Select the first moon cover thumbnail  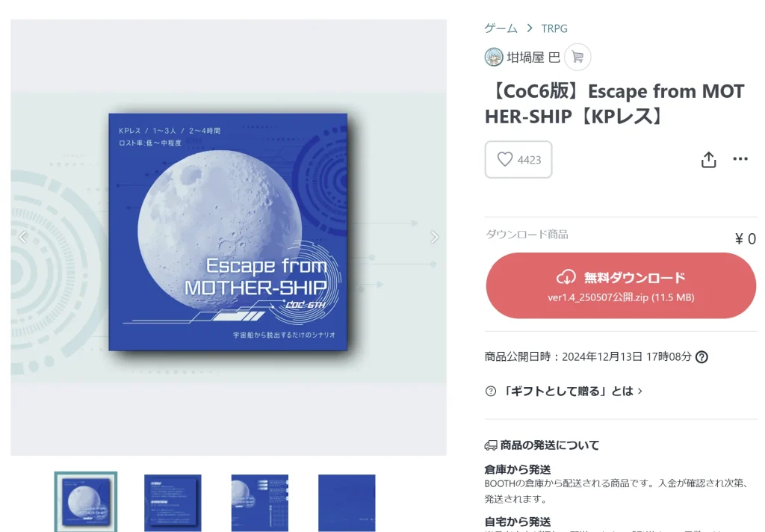coord(86,502)
